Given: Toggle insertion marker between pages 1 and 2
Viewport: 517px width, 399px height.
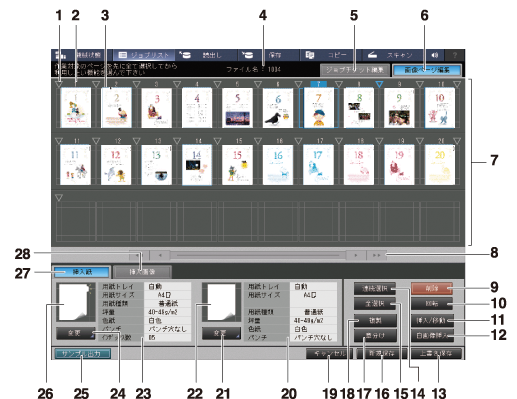Looking at the screenshot, I should (x=96, y=84).
